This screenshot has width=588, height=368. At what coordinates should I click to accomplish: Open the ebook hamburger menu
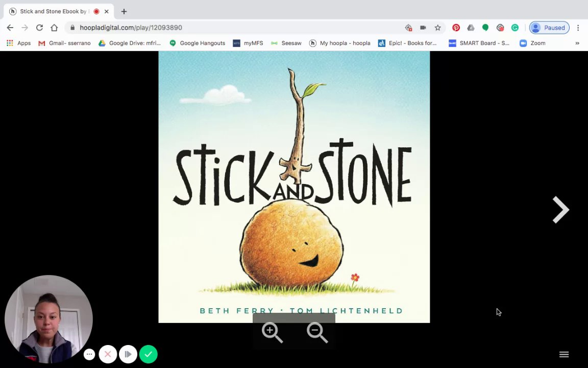click(564, 355)
